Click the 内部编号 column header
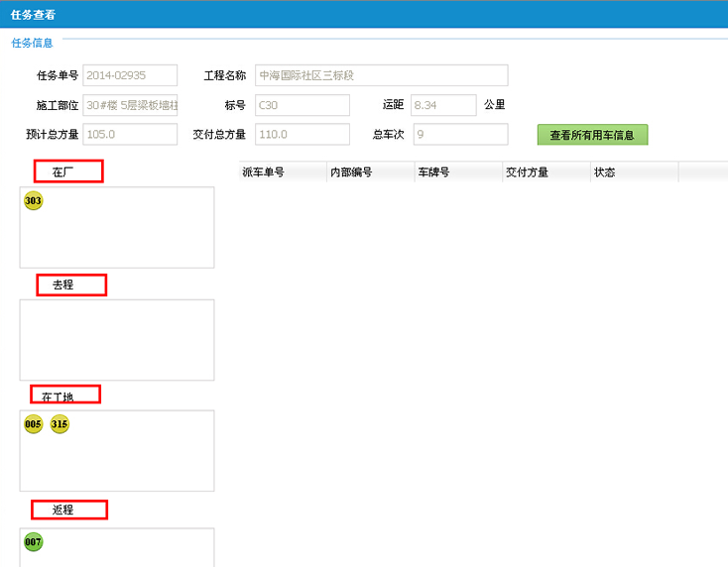The width and height of the screenshot is (728, 567). pyautogui.click(x=370, y=172)
